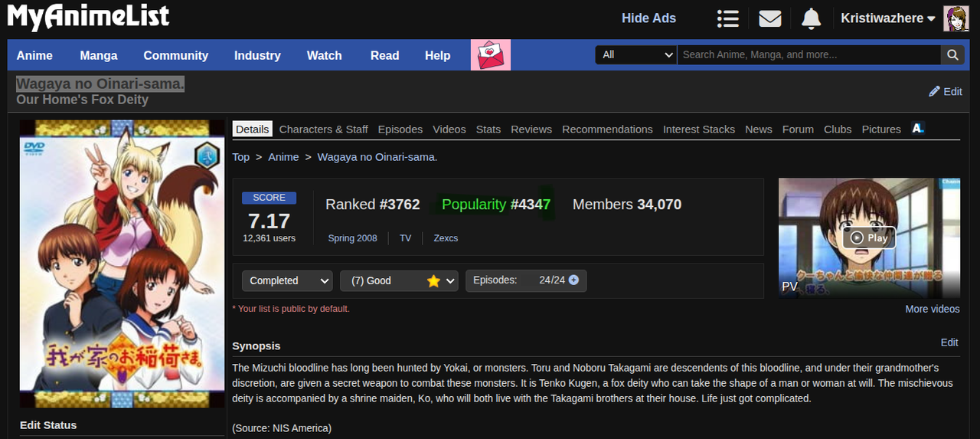The height and width of the screenshot is (439, 980).
Task: Open the Kristiwazhere account dropdown
Action: pyautogui.click(x=888, y=18)
